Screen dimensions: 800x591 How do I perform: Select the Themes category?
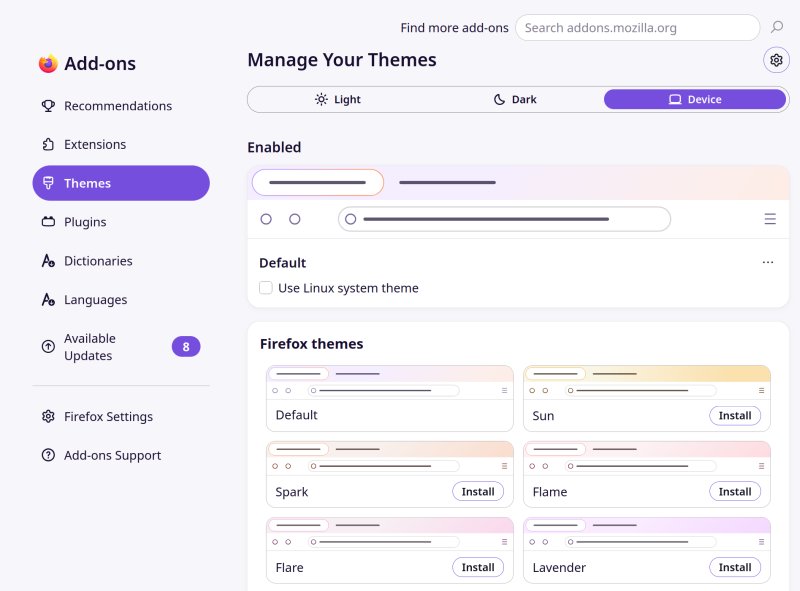pos(121,183)
